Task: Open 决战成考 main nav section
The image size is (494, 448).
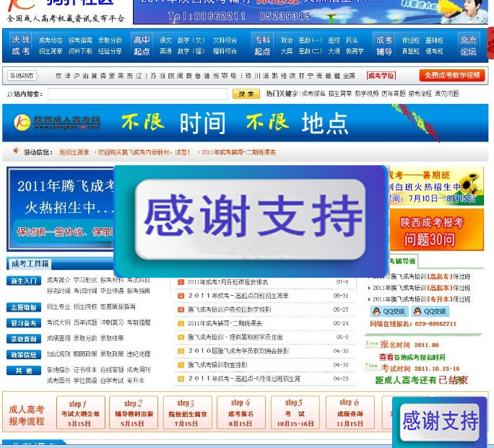Action: [21, 45]
